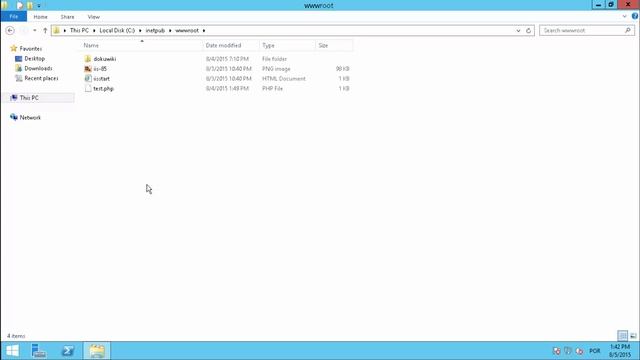Click File Explorer on the taskbar

[97, 351]
